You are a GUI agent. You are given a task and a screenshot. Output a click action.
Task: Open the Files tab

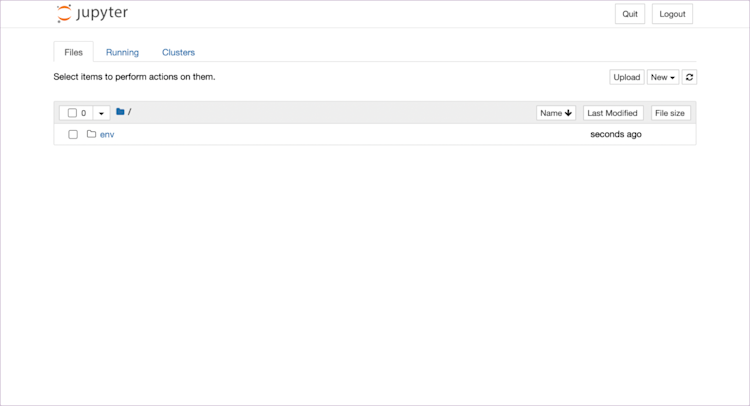click(x=73, y=52)
